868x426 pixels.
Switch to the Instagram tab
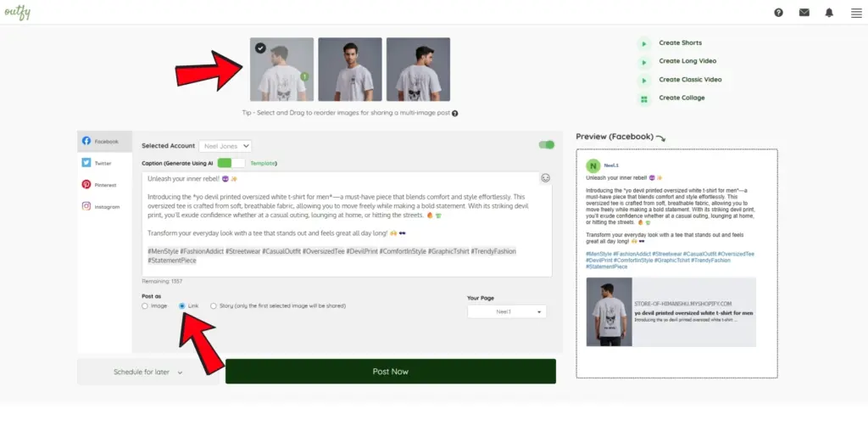click(104, 206)
